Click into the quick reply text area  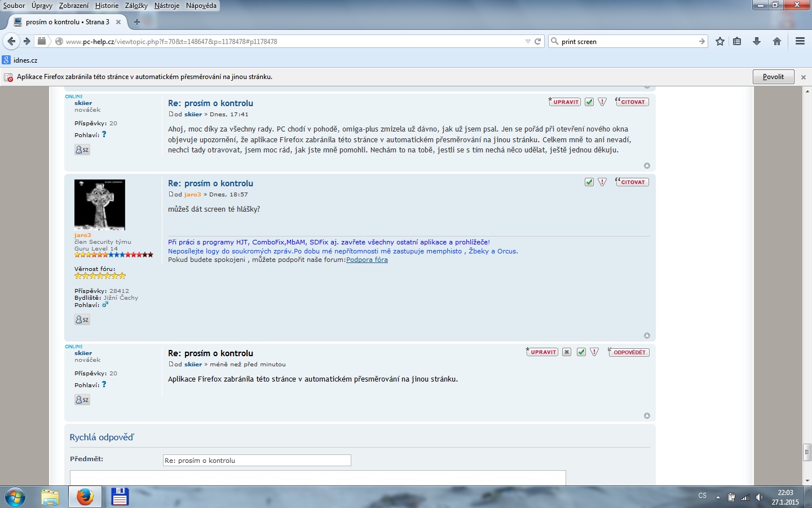pyautogui.click(x=318, y=478)
